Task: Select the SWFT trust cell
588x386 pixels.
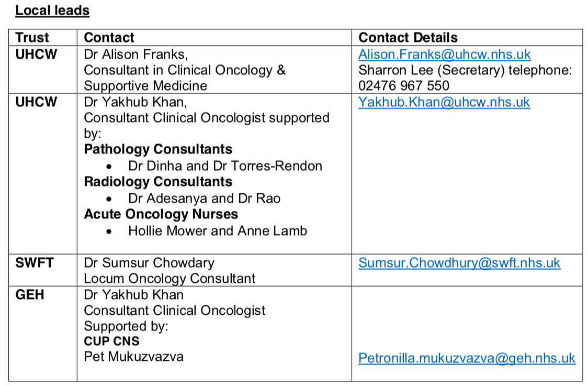Action: pos(35,262)
